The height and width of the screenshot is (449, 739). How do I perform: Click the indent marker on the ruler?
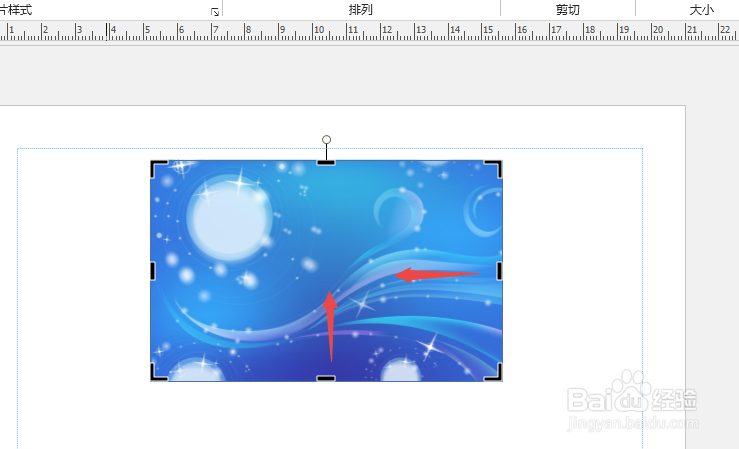click(x=107, y=32)
